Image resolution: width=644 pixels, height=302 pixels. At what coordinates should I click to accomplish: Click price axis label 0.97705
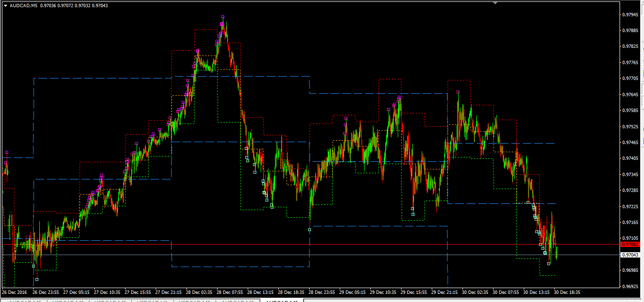point(630,78)
